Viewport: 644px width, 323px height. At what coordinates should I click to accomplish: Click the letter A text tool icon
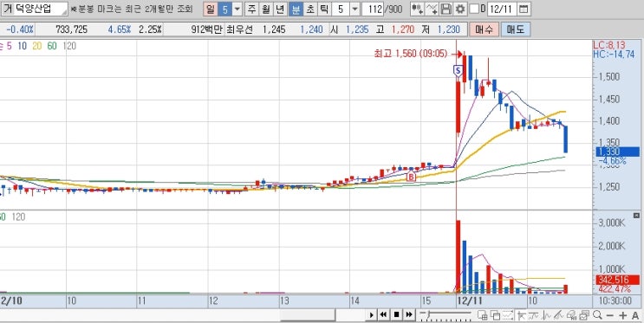click(x=635, y=315)
